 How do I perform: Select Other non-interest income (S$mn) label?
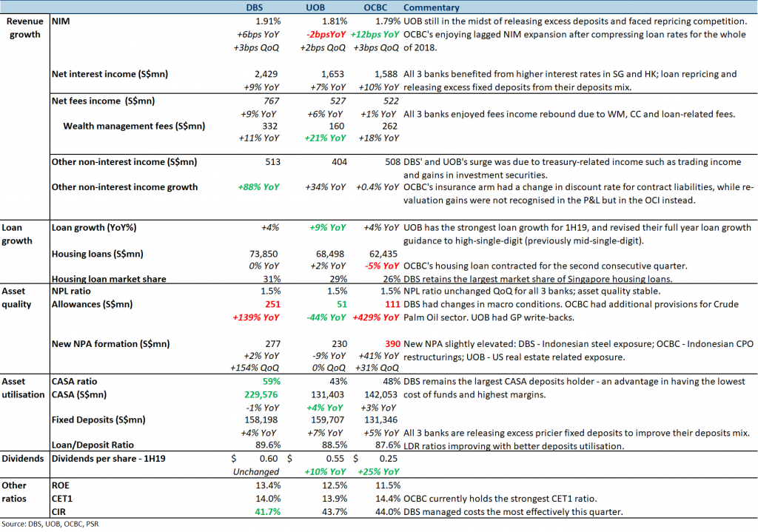pos(124,162)
